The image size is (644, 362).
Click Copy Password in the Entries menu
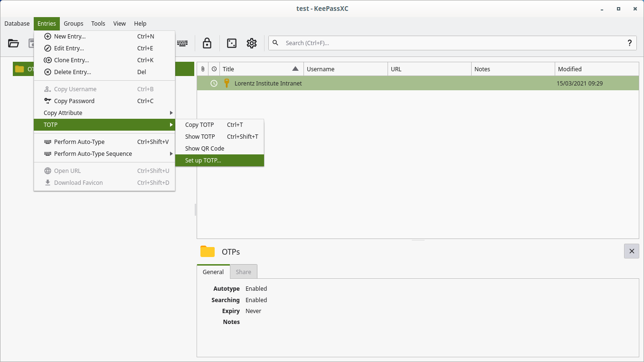click(x=74, y=101)
